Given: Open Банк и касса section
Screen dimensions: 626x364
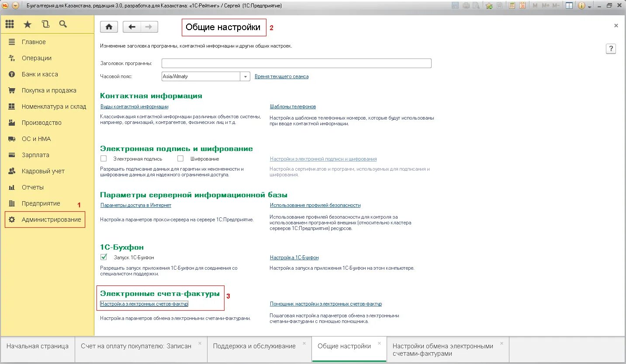Looking at the screenshot, I should coord(47,74).
